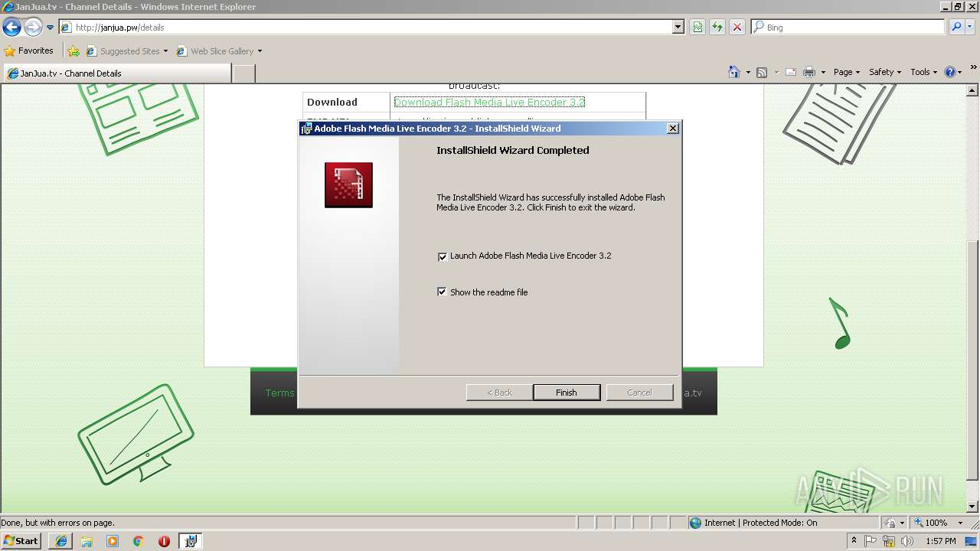Toggle Launch Adobe Flash Media Live Encoder checkbox
980x551 pixels.
point(442,256)
